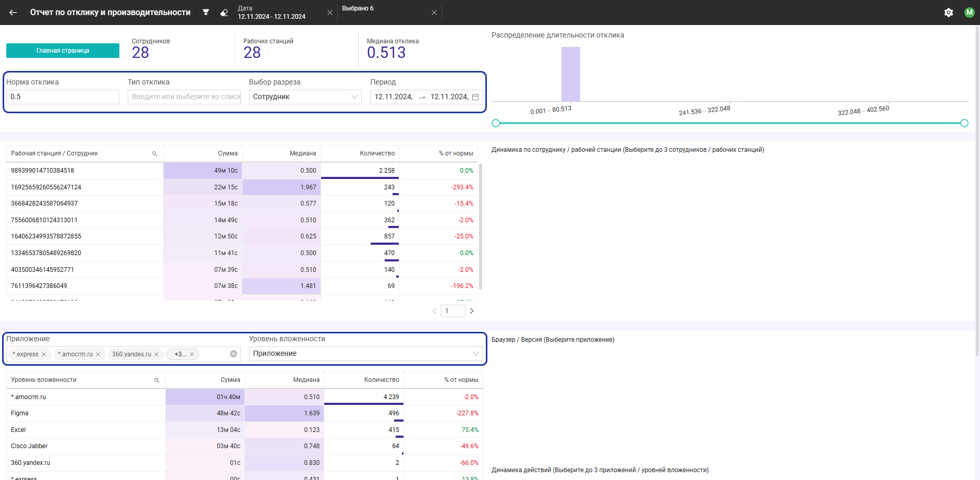The image size is (980, 480).
Task: Select row 403500346145952771
Action: [242, 270]
